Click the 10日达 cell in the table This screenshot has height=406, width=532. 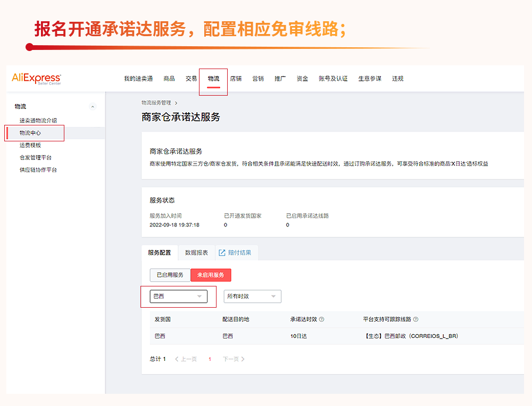tap(298, 336)
